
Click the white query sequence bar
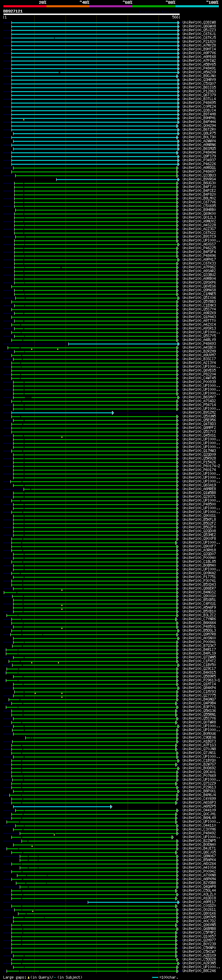click(92, 15)
